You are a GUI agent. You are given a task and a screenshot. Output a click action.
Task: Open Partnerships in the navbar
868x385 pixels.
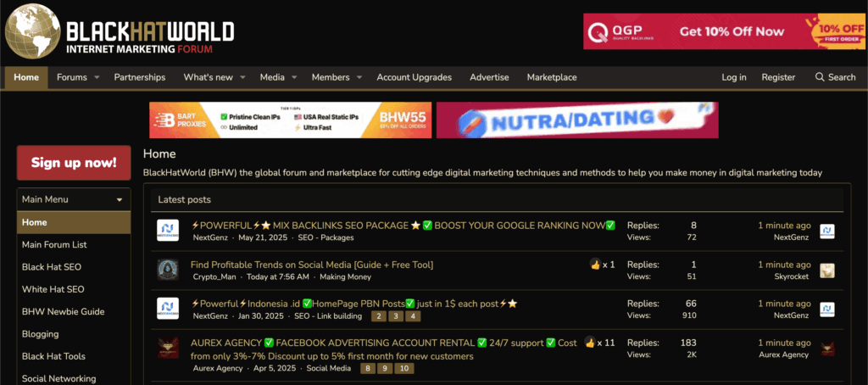click(140, 77)
